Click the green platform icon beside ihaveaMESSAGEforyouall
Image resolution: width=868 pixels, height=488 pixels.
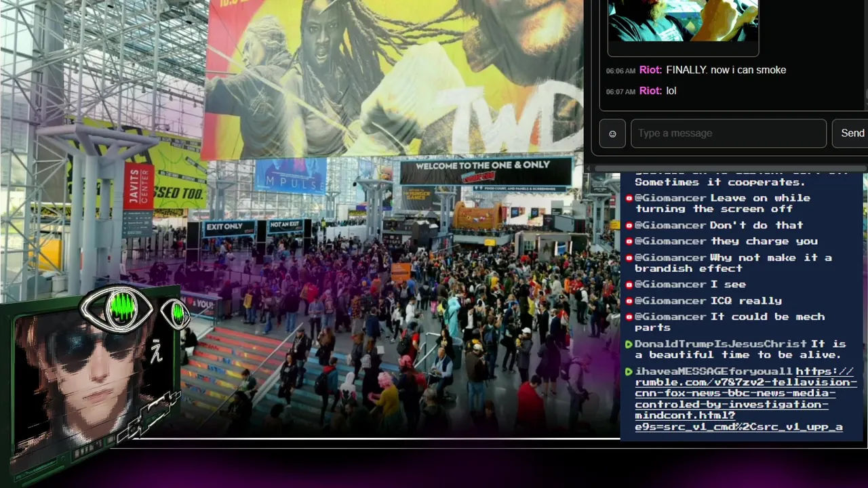click(629, 371)
